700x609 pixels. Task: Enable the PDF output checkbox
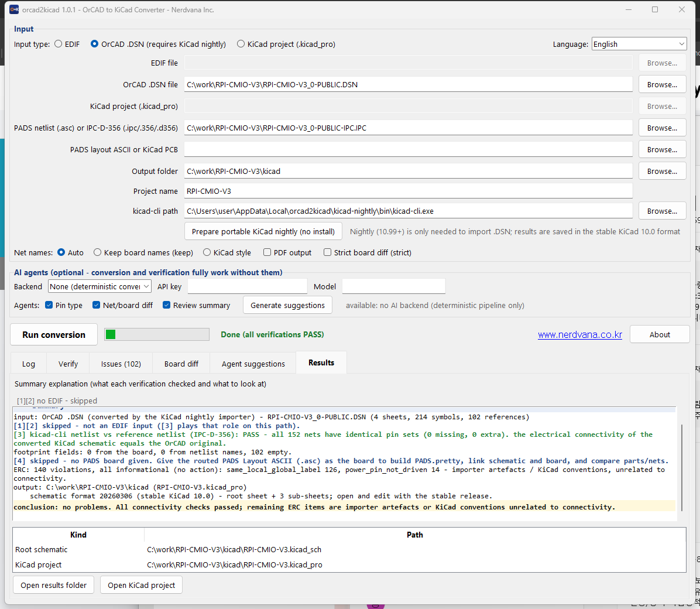pos(267,252)
